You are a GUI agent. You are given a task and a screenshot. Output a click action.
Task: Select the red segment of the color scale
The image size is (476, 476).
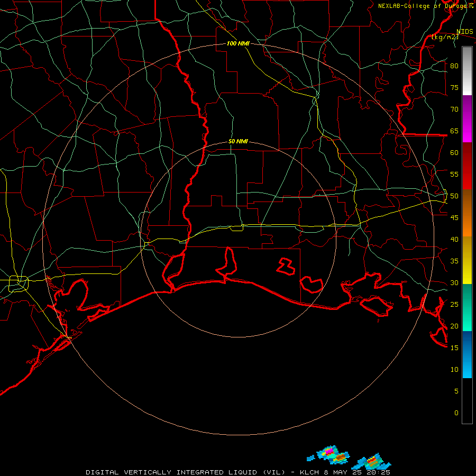point(467,166)
